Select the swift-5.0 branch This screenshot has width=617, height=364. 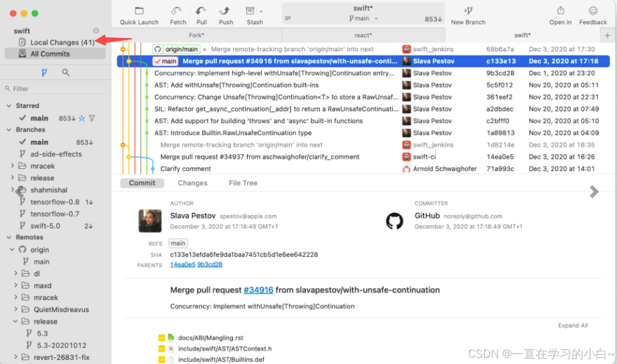45,226
